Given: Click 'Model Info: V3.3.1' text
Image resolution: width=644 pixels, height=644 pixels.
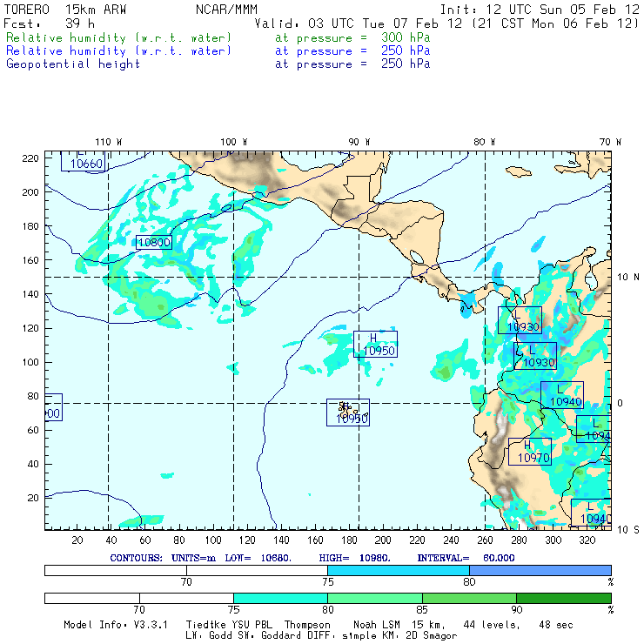Looking at the screenshot, I should [116, 625].
